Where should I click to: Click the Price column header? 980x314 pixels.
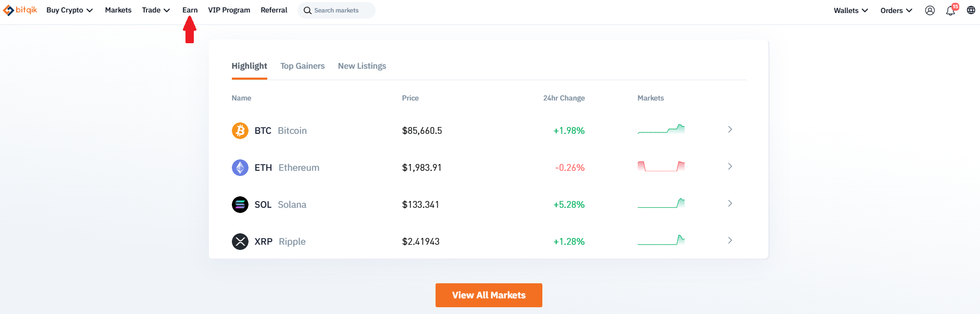point(410,98)
